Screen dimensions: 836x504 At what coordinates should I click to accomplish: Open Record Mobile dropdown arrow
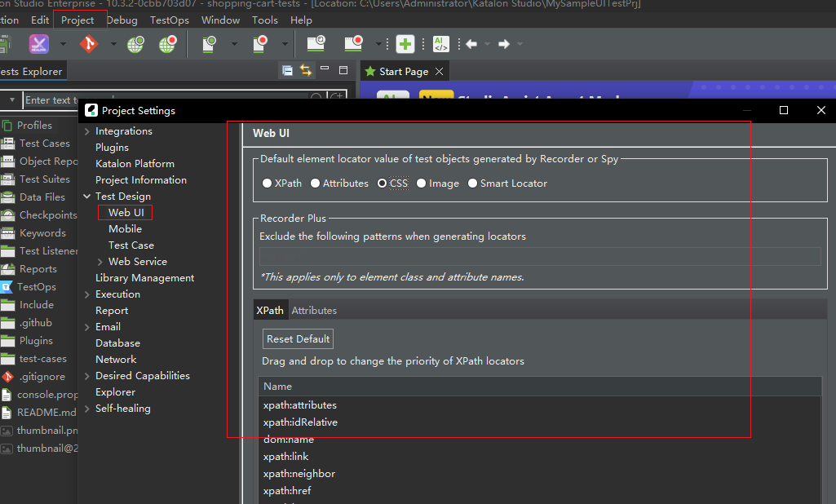point(285,44)
